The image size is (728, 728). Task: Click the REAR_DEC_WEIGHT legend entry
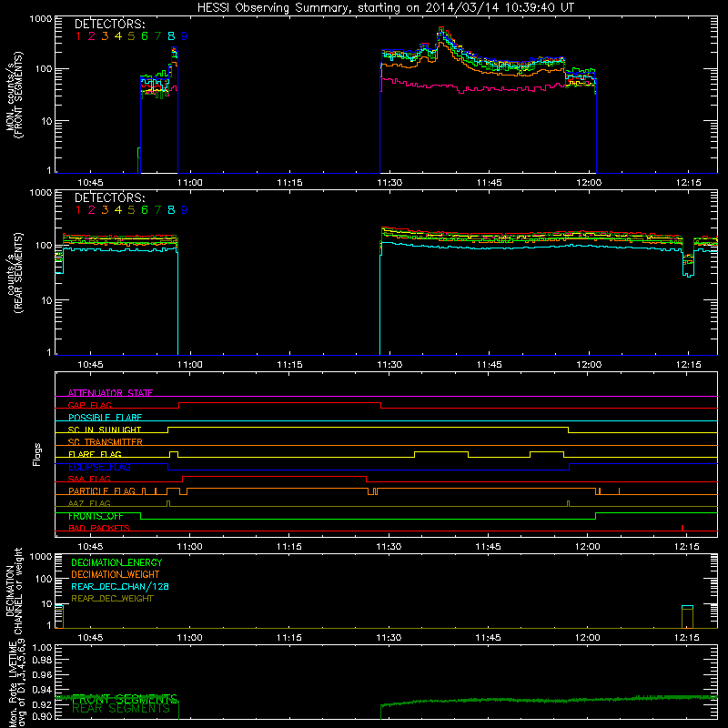click(112, 599)
